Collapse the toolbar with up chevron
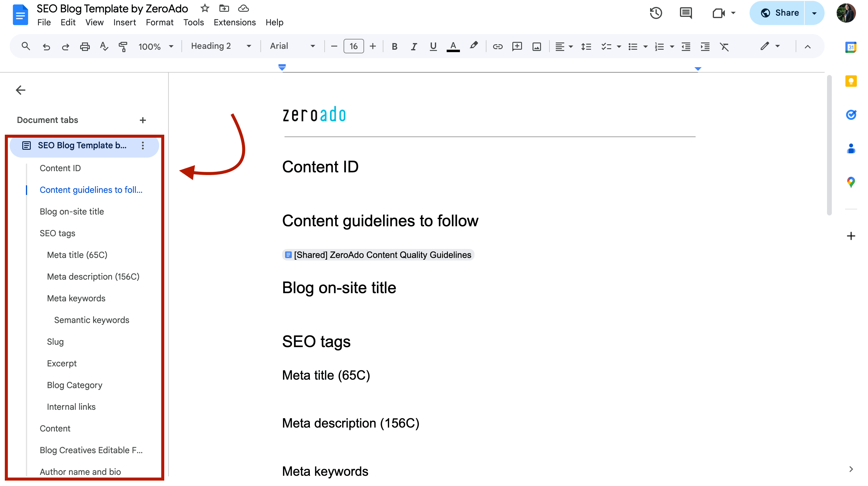Viewport: 868px width, 486px height. point(807,46)
